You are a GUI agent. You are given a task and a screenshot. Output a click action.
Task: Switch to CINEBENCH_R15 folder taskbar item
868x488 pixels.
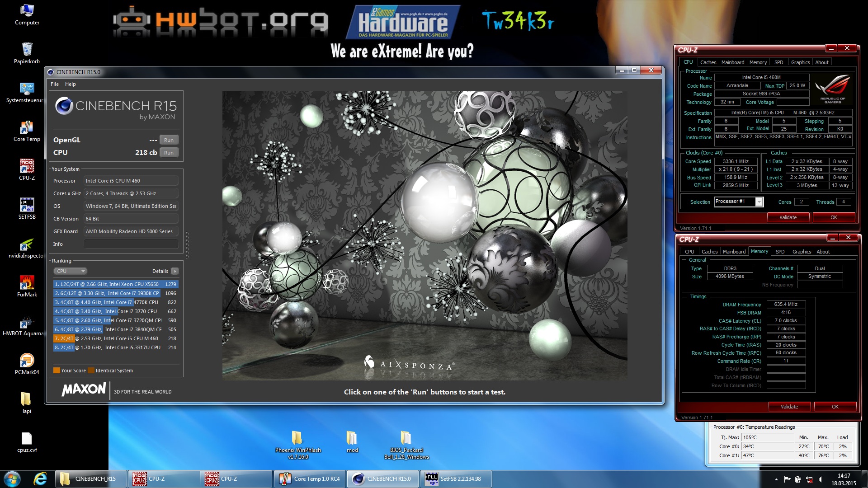click(x=91, y=479)
